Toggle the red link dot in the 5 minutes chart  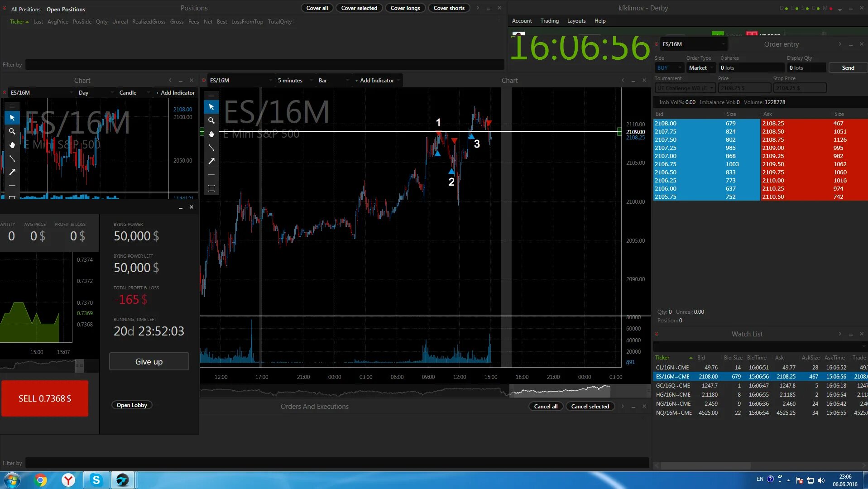(204, 81)
